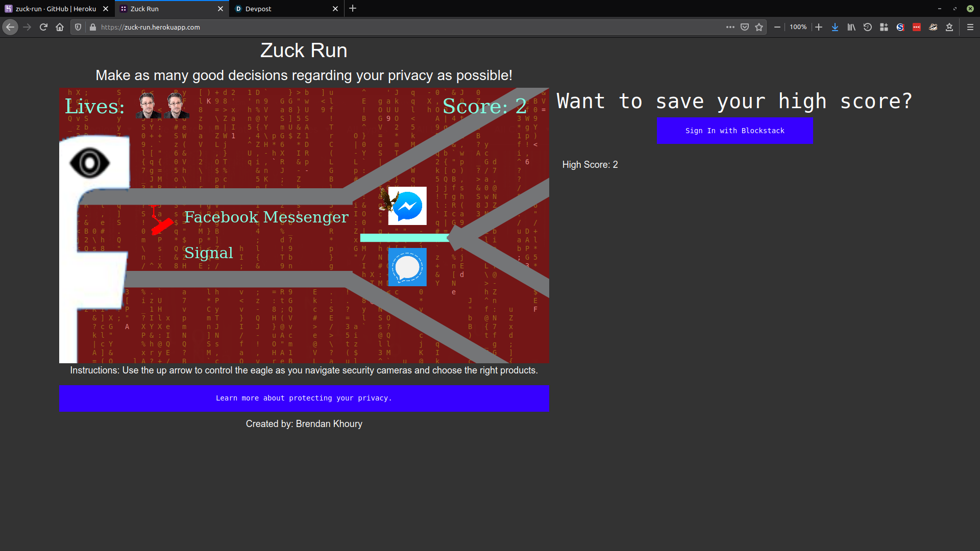This screenshot has width=980, height=551.
Task: Open the Library bookshelf icon
Action: click(x=851, y=27)
